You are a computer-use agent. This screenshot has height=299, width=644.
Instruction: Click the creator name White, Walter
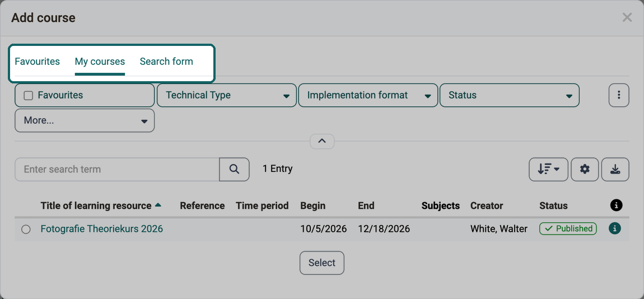click(x=499, y=229)
